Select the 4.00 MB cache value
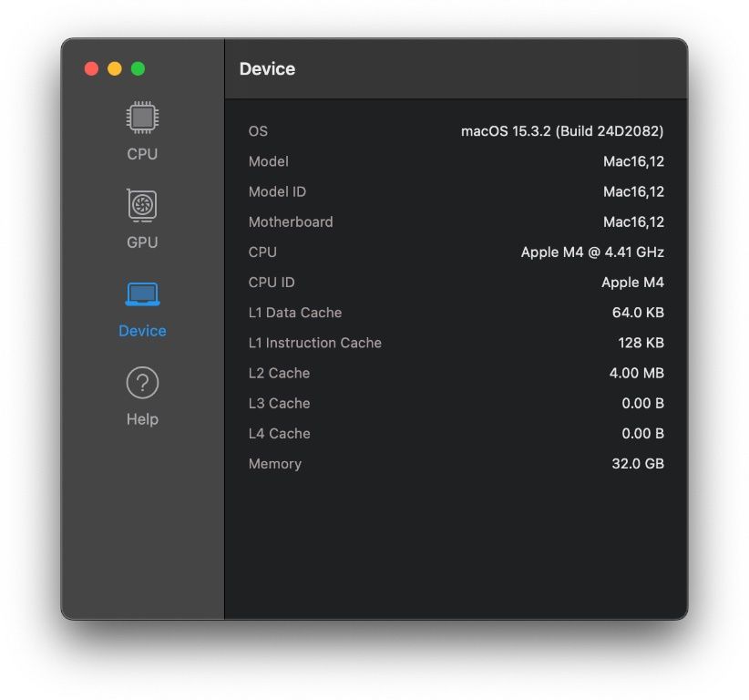 [636, 373]
